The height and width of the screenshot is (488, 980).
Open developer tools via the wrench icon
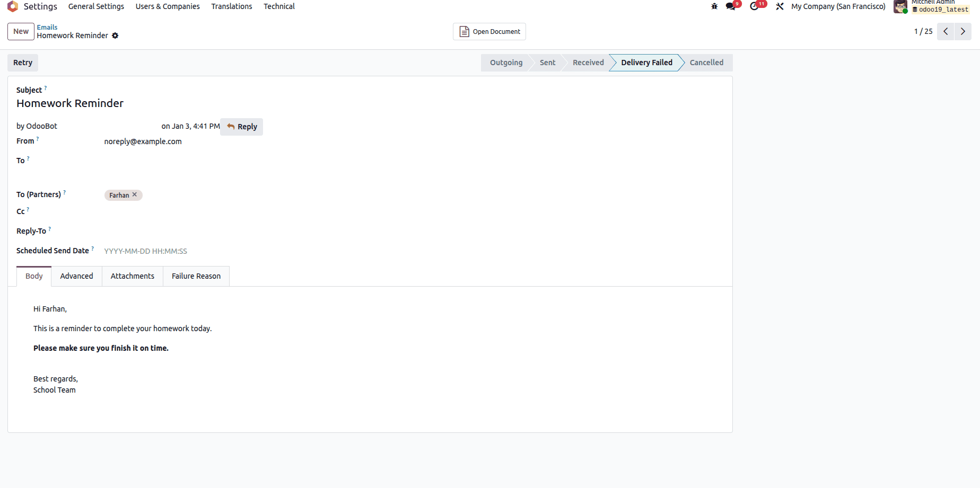780,6
